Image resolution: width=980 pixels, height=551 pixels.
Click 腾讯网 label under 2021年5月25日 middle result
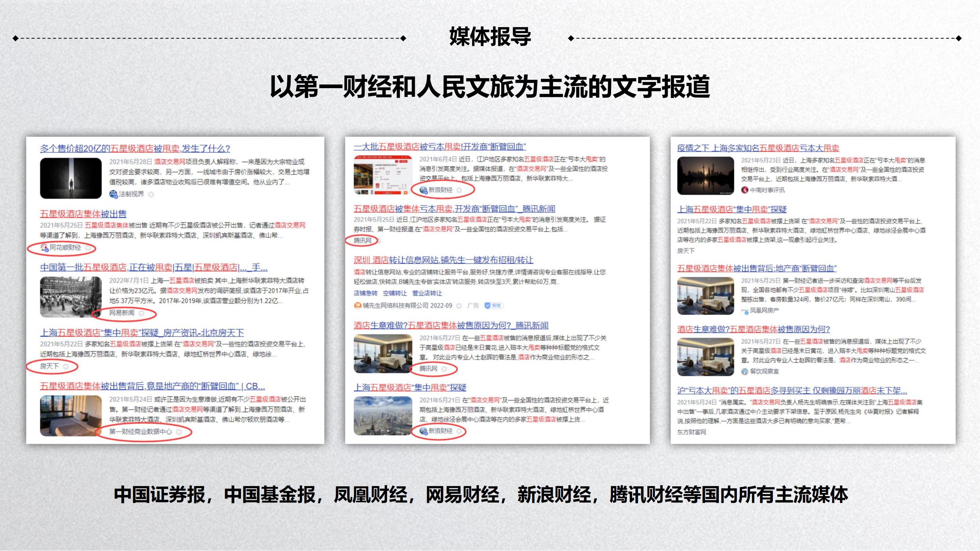tap(363, 240)
